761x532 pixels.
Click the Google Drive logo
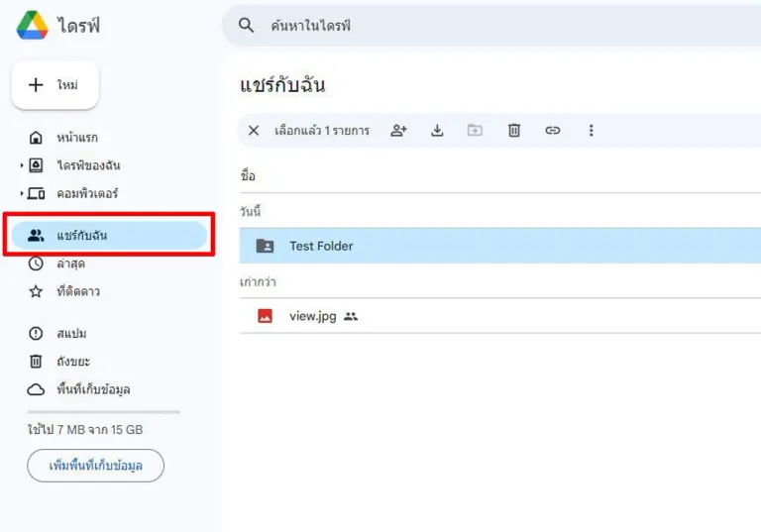(32, 25)
